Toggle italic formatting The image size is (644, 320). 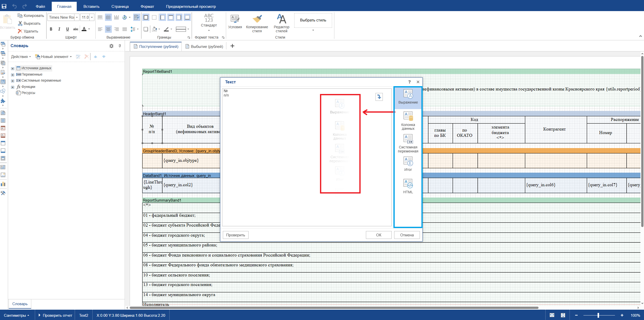pyautogui.click(x=59, y=29)
